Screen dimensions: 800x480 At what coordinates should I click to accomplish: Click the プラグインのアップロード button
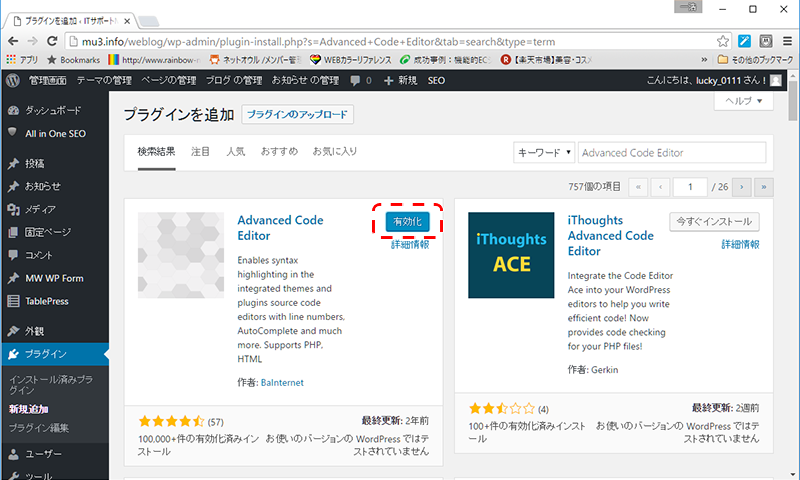[297, 114]
